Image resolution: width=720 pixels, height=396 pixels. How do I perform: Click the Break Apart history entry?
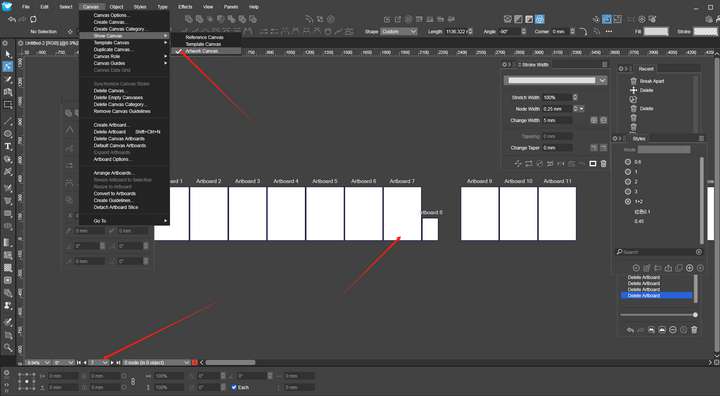point(652,81)
